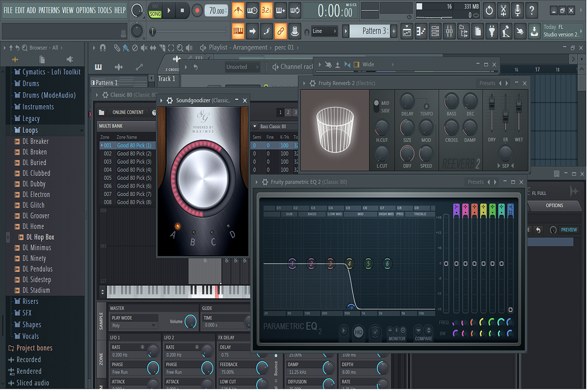Open the Pattern 3 selector dropdown
588x392 pixels.
pyautogui.click(x=369, y=31)
